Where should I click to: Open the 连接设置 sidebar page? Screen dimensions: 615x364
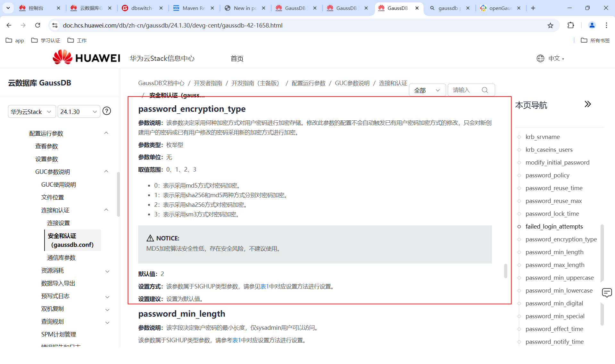click(x=59, y=223)
